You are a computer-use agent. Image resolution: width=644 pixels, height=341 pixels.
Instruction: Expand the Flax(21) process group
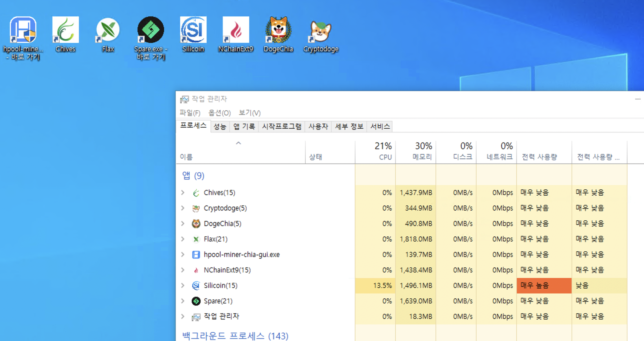[x=183, y=239]
